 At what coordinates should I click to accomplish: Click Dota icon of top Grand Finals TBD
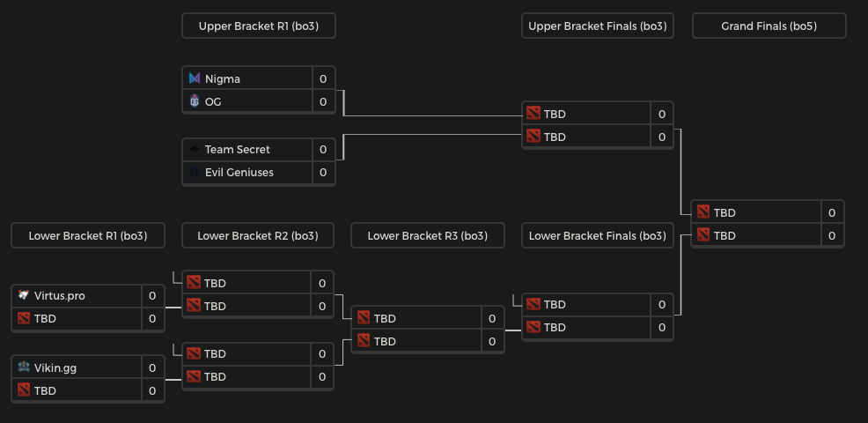702,212
